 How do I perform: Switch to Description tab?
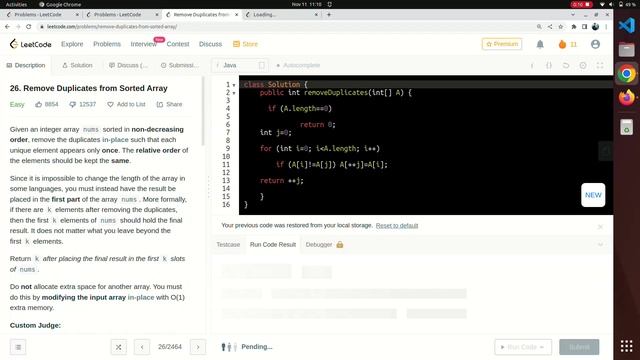(x=26, y=65)
